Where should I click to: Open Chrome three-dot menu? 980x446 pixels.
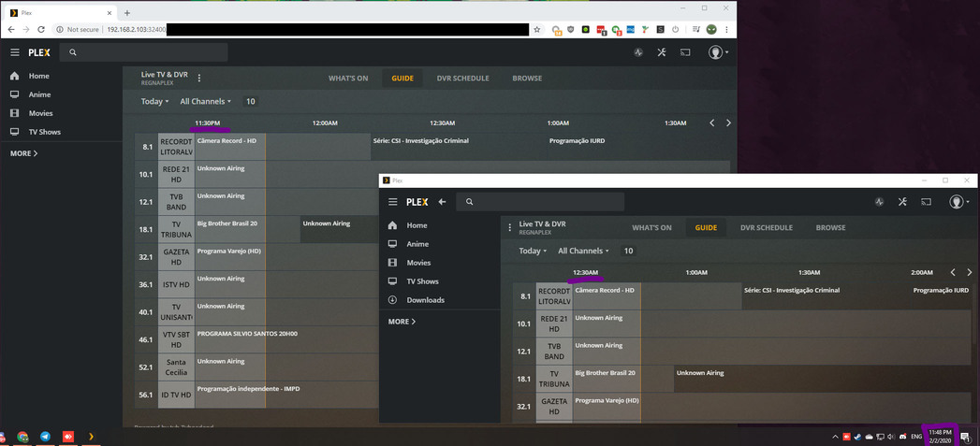point(726,29)
